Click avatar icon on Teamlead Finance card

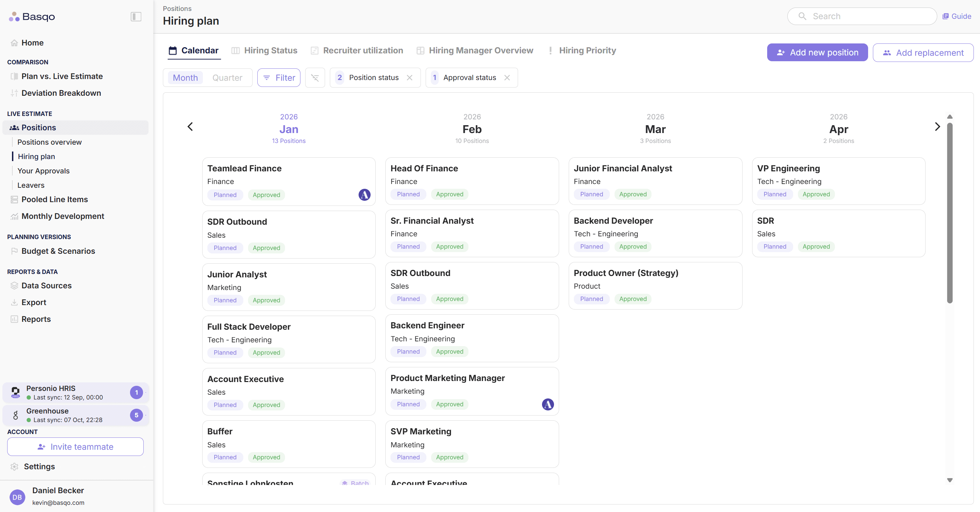point(364,195)
